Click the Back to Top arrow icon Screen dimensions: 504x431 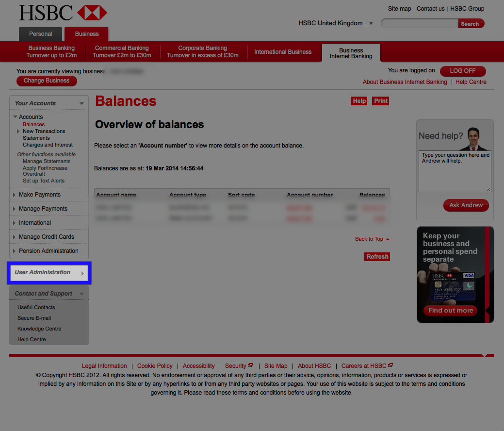(x=388, y=239)
